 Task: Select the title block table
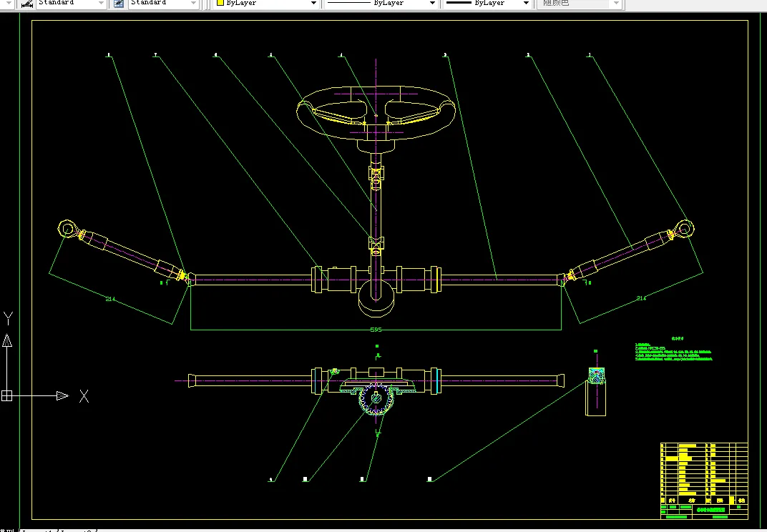coord(704,481)
